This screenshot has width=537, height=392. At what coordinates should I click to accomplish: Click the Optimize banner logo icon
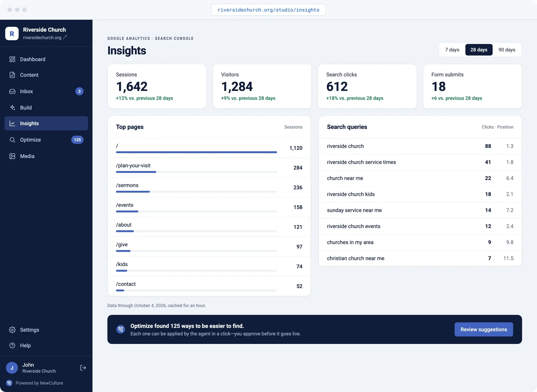[x=121, y=329]
